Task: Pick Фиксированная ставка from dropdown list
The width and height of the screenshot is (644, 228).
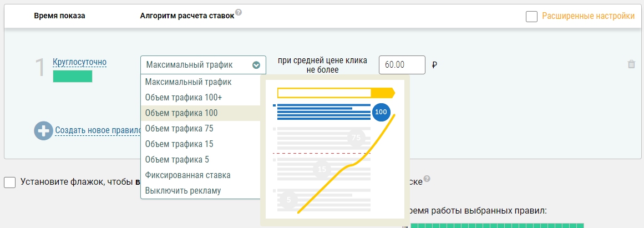Action: tap(187, 175)
